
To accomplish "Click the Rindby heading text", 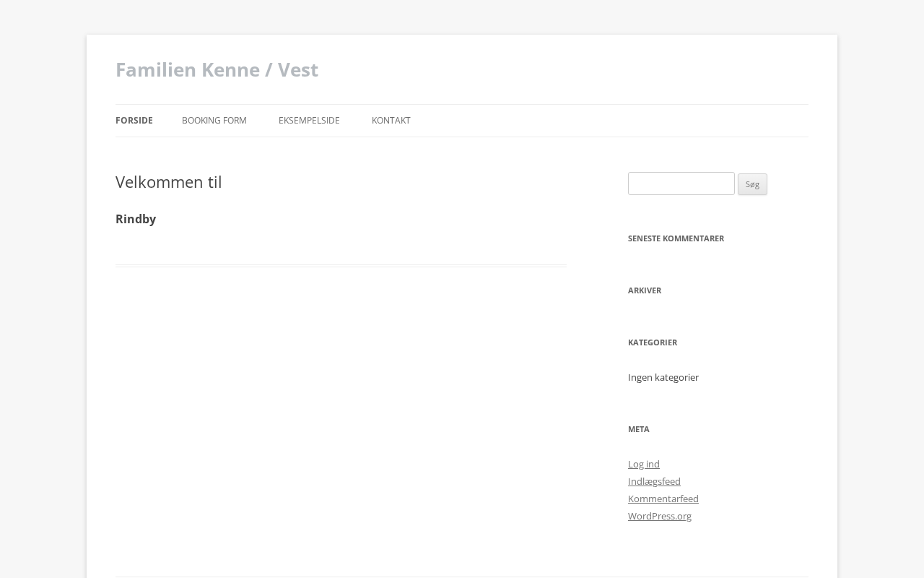I will coord(136,219).
